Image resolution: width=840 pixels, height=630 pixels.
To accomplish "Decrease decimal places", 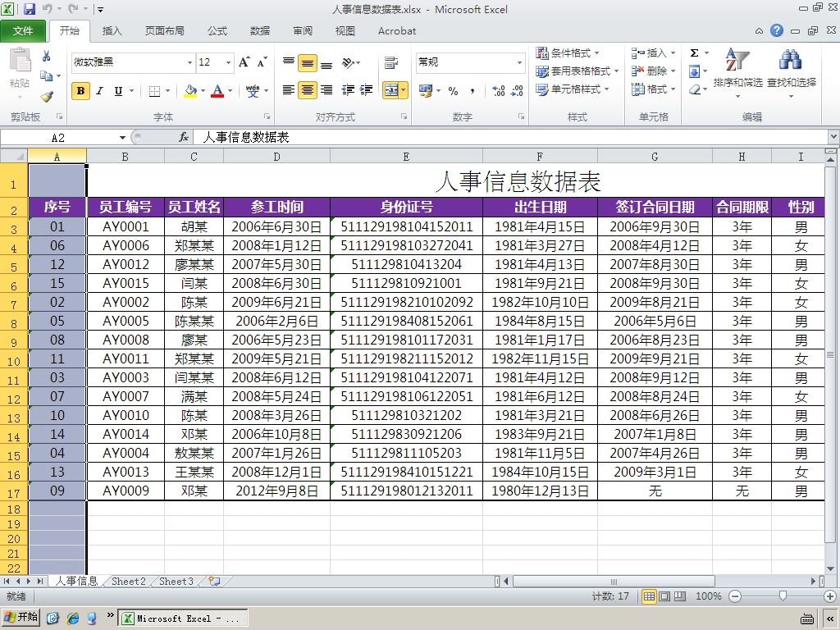I will click(517, 90).
